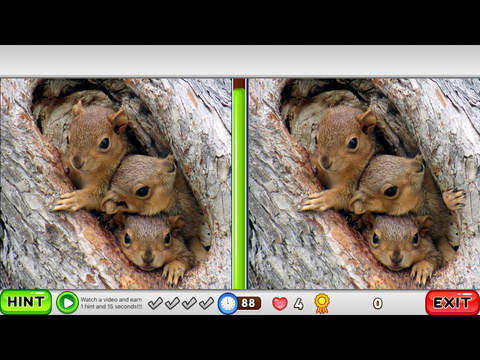The width and height of the screenshot is (480, 360).
Task: Click the second checkmark progress indicator
Action: coord(172,303)
